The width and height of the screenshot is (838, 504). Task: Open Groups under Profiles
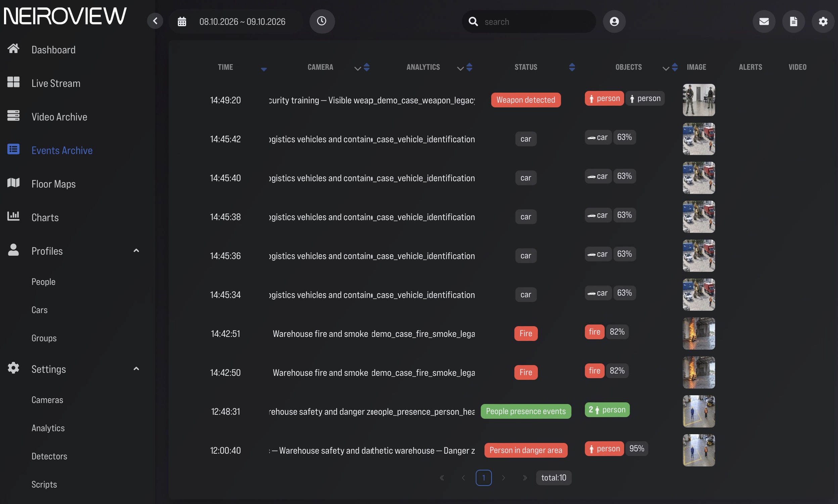(44, 338)
